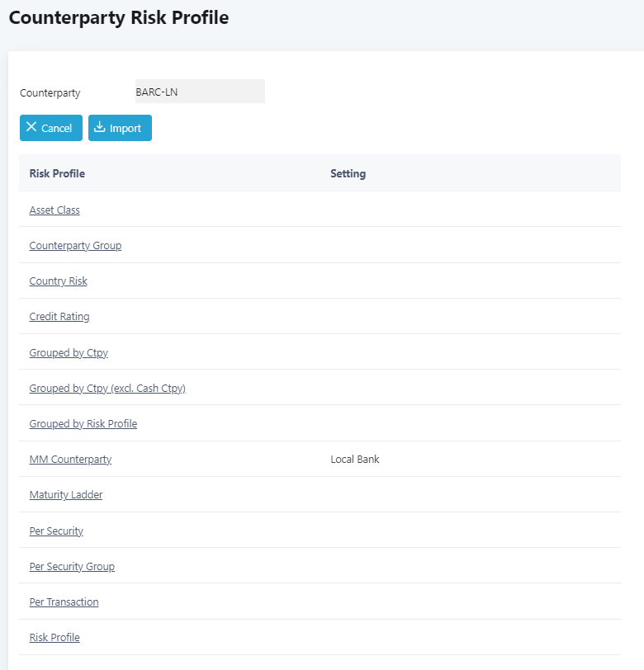Select the Country Risk link

pos(58,281)
